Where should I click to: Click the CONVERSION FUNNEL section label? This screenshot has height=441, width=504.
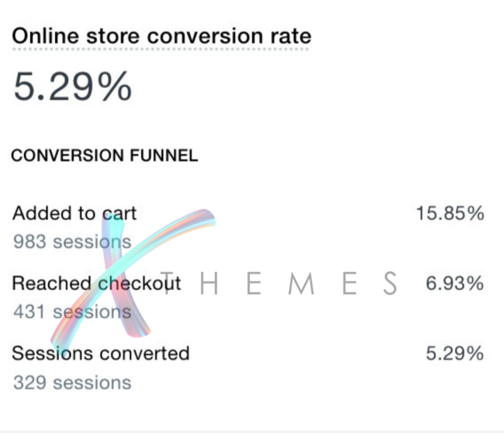pos(105,156)
